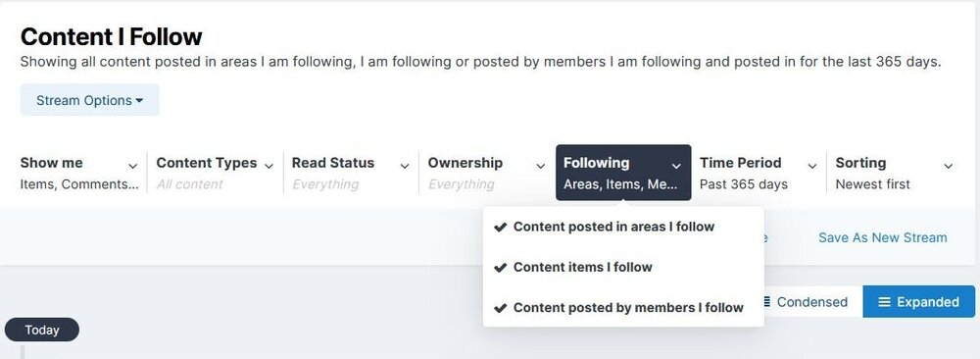Screen dimensions: 980x359
Task: Open the Sorting Newest first filter
Action: [x=895, y=174]
